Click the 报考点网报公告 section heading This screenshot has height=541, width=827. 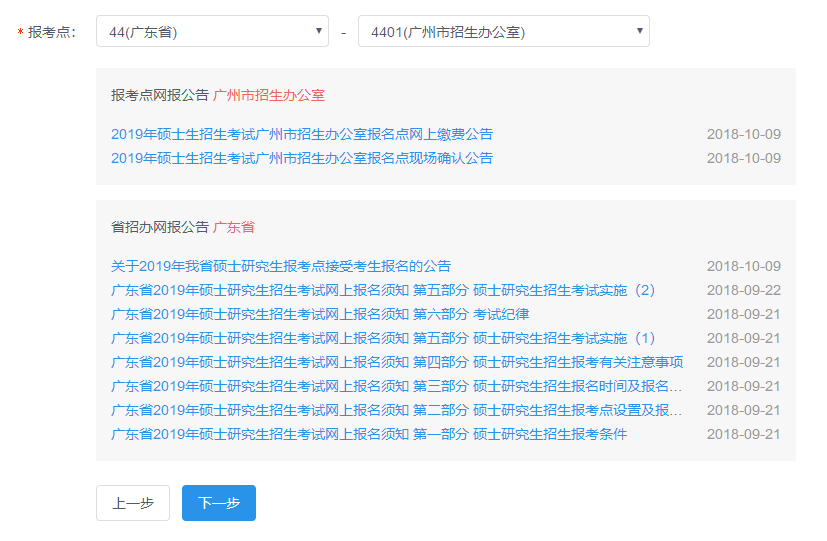(160, 95)
